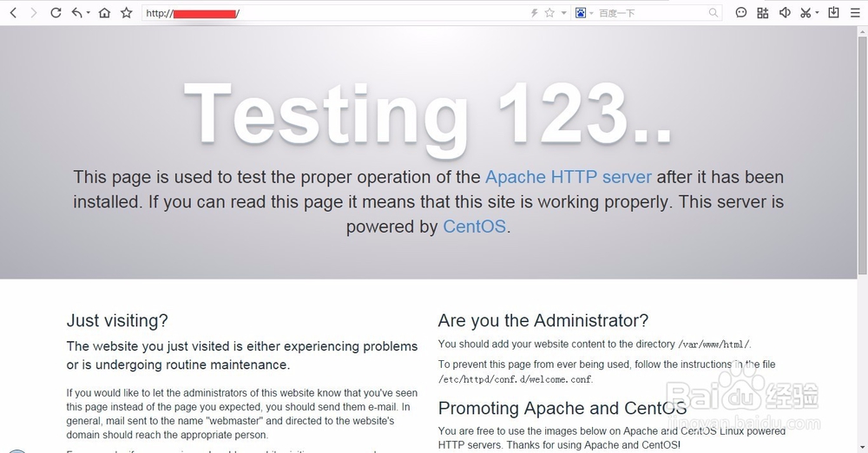This screenshot has height=453, width=868.
Task: Click the vertical scrollbar thumb
Action: [863, 155]
